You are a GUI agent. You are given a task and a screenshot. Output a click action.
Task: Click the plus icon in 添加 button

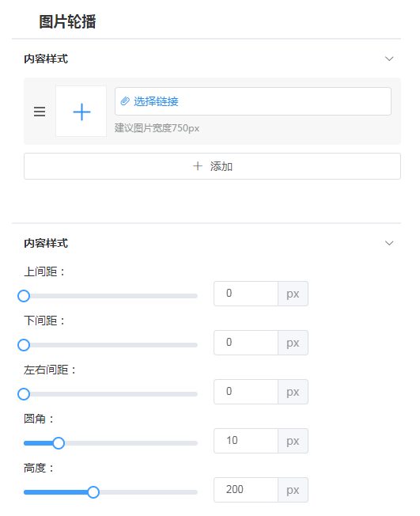(x=197, y=166)
